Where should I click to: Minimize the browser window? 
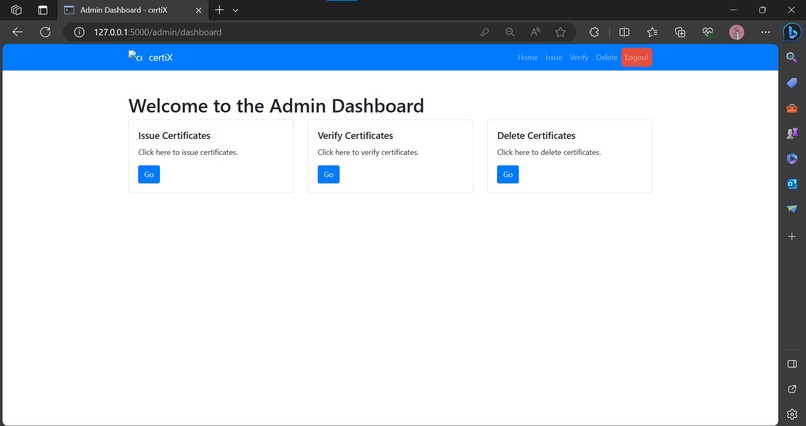click(x=734, y=10)
